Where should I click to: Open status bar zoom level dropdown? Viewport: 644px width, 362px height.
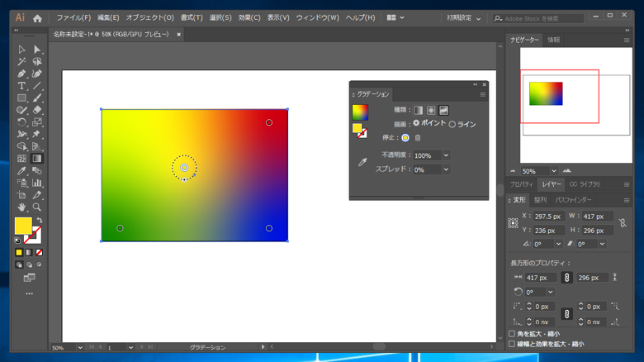[x=80, y=348]
